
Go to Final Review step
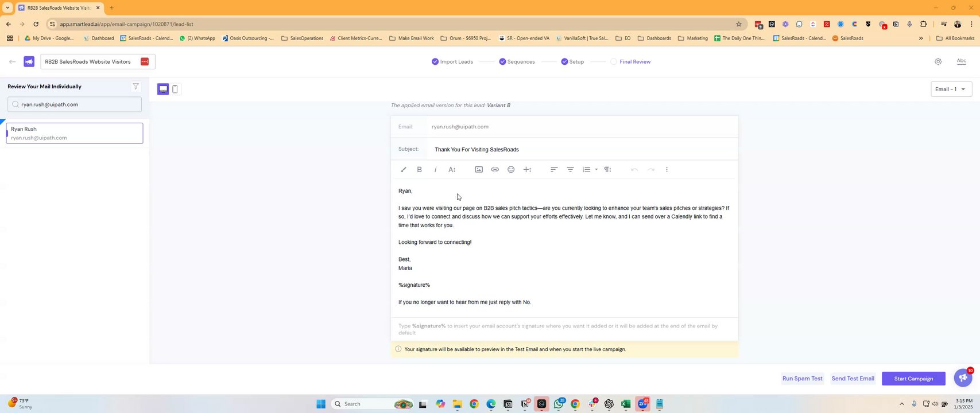coord(630,61)
